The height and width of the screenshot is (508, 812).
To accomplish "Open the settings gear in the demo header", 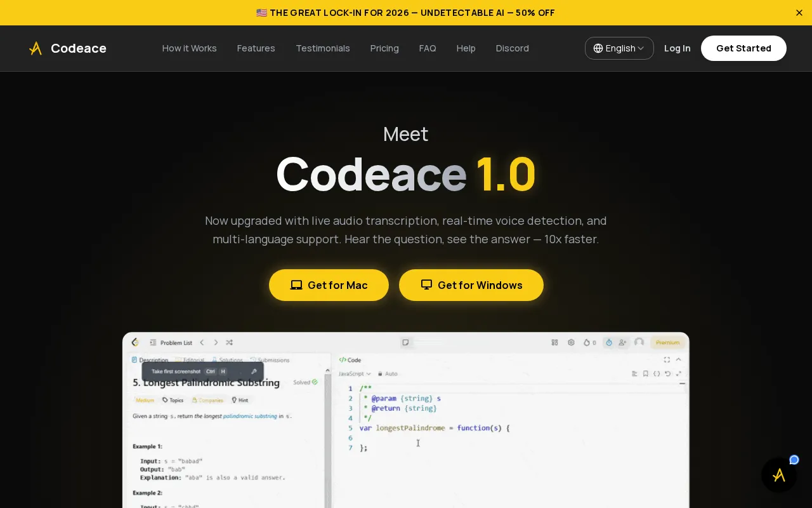I will click(571, 342).
